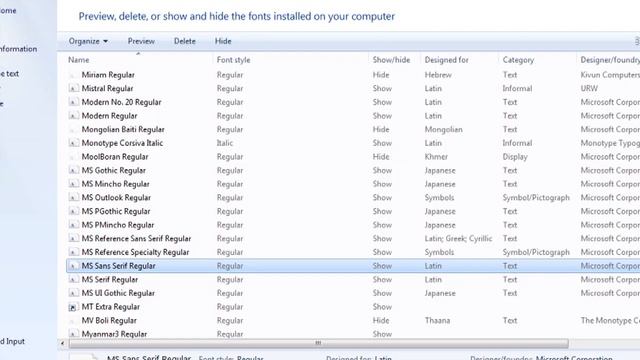The image size is (640, 360).
Task: Click the URW designer cell
Action: [589, 89]
